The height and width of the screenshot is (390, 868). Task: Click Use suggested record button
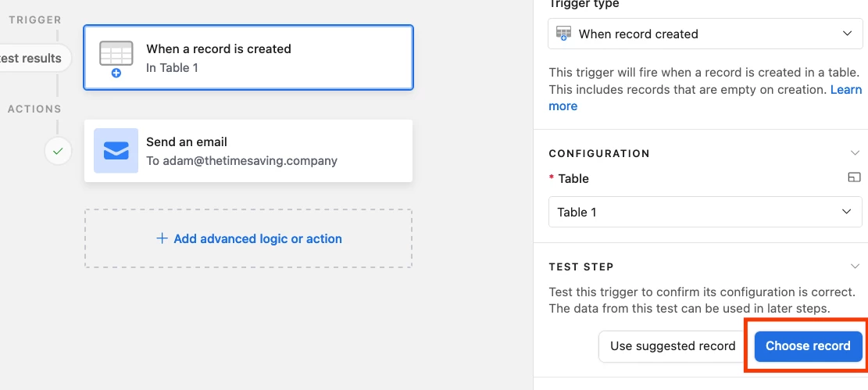(x=673, y=346)
